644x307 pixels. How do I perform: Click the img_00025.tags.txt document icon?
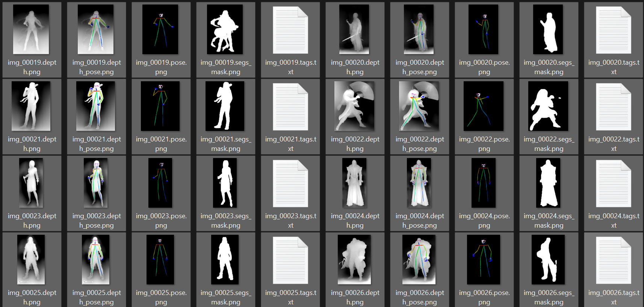290,260
